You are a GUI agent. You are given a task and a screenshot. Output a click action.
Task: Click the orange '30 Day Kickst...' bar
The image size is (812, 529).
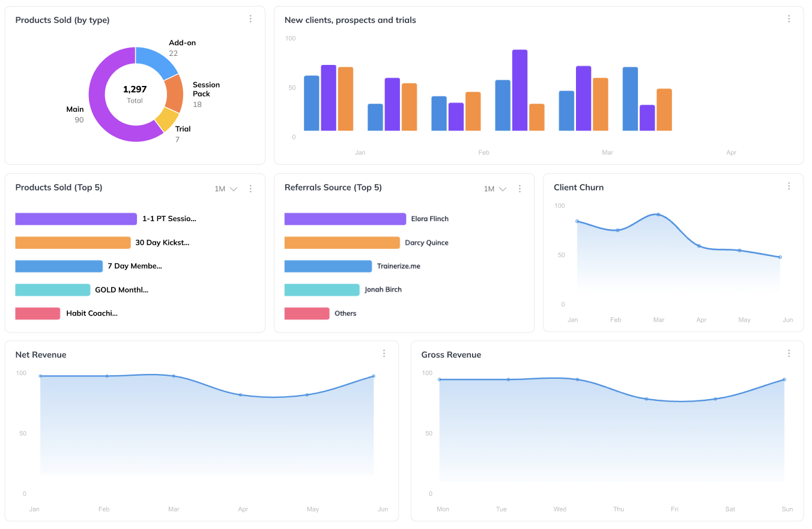coord(73,243)
